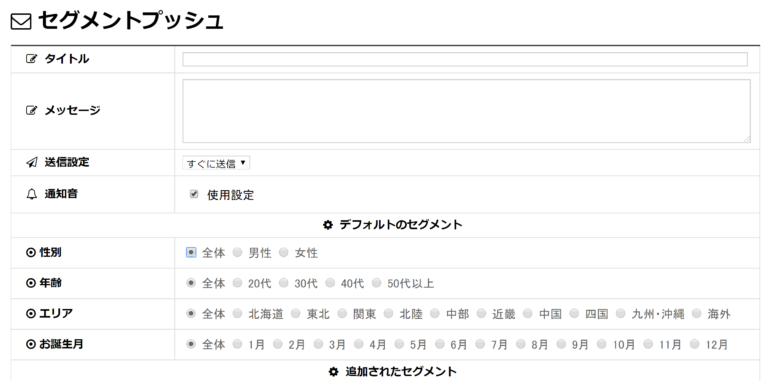This screenshot has width=768, height=381.
Task: Pick the 北海道 area radio button
Action: tap(238, 313)
